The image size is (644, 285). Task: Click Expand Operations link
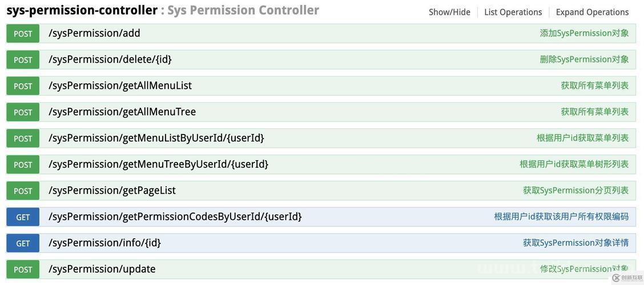click(592, 13)
